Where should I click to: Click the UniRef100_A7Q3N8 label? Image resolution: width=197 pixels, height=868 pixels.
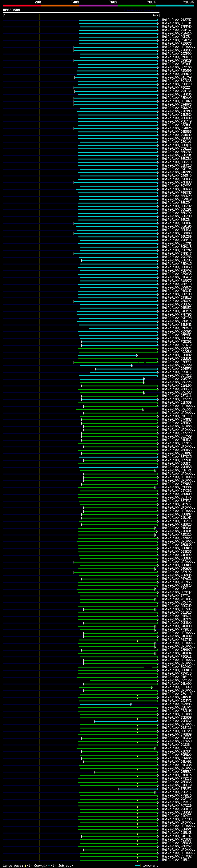[176, 111]
